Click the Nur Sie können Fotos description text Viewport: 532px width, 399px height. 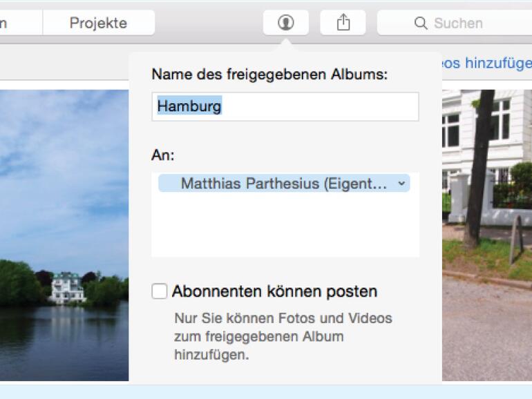point(283,337)
